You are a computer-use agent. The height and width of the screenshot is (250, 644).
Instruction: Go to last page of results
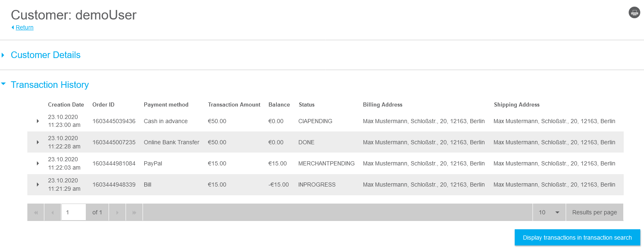point(134,212)
